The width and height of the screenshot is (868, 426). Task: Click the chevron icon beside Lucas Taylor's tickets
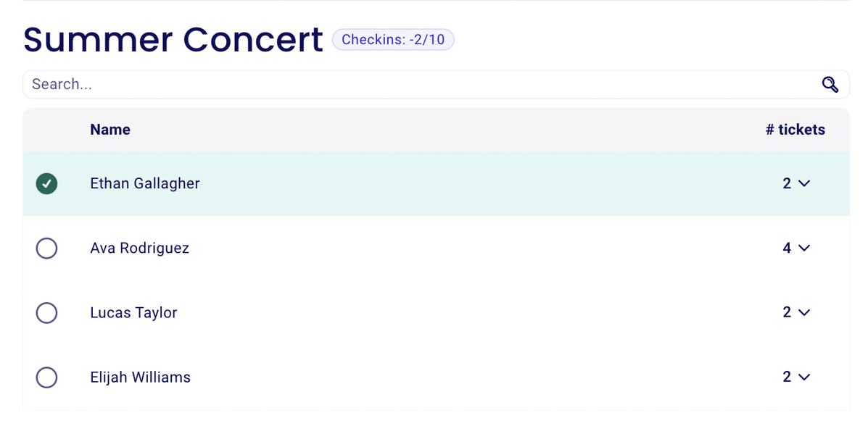click(804, 312)
